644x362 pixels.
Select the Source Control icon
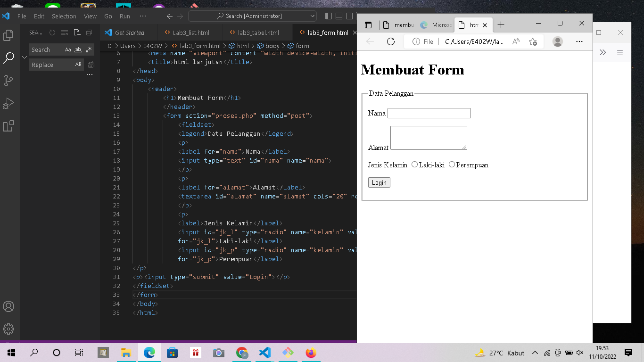click(8, 80)
